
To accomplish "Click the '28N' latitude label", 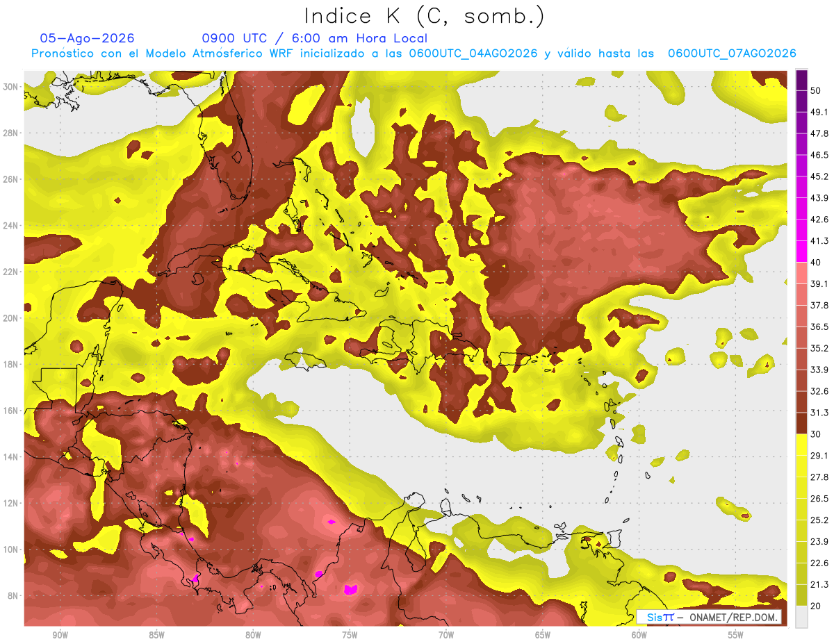I will click(x=10, y=133).
